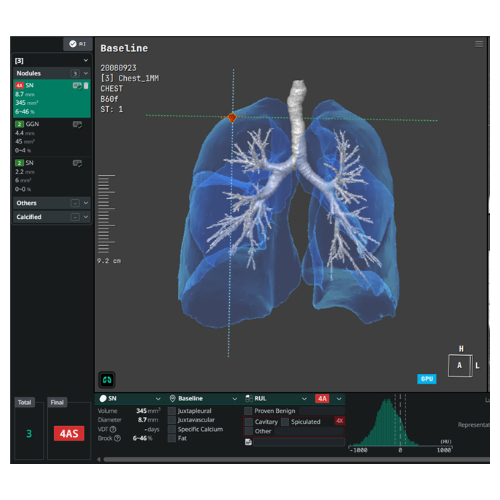This screenshot has width=500, height=500.
Task: Click the orientation cube face labeled A
Action: 459,366
